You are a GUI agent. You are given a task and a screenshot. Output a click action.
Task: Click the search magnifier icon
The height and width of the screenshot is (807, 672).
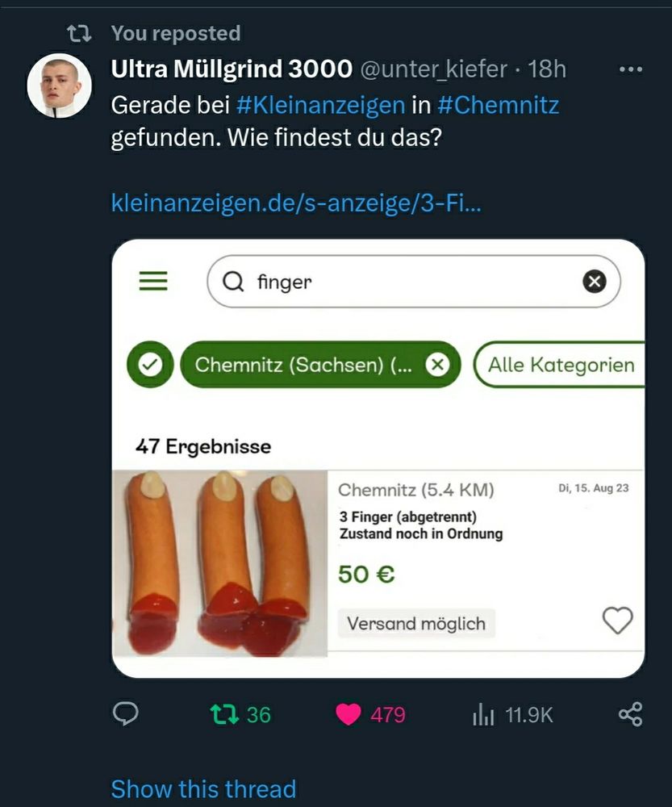coord(233,282)
